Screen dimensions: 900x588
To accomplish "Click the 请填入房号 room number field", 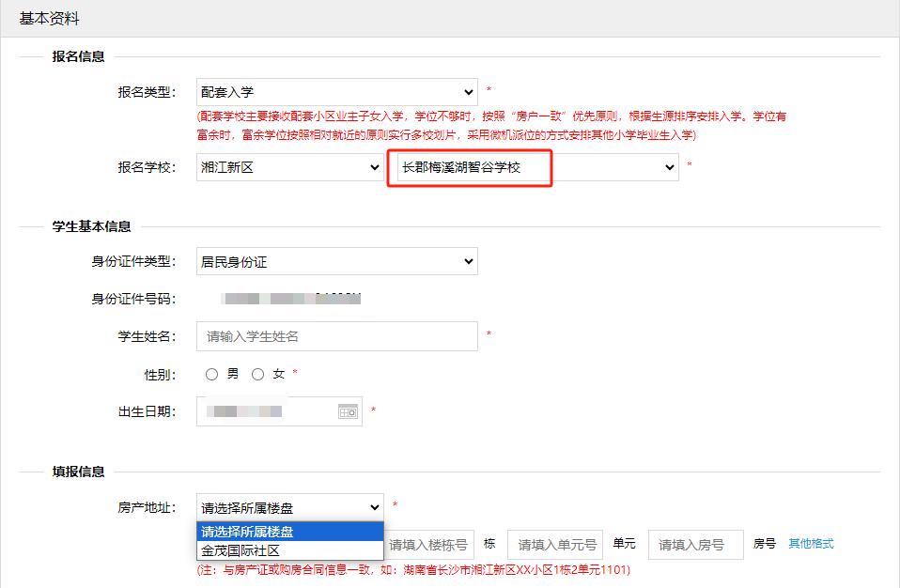I will coord(695,545).
